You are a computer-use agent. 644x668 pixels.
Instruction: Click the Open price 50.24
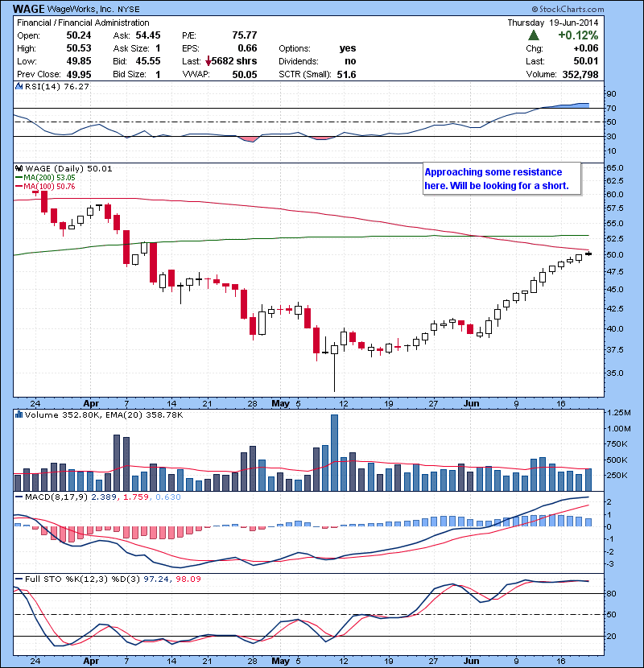point(78,35)
